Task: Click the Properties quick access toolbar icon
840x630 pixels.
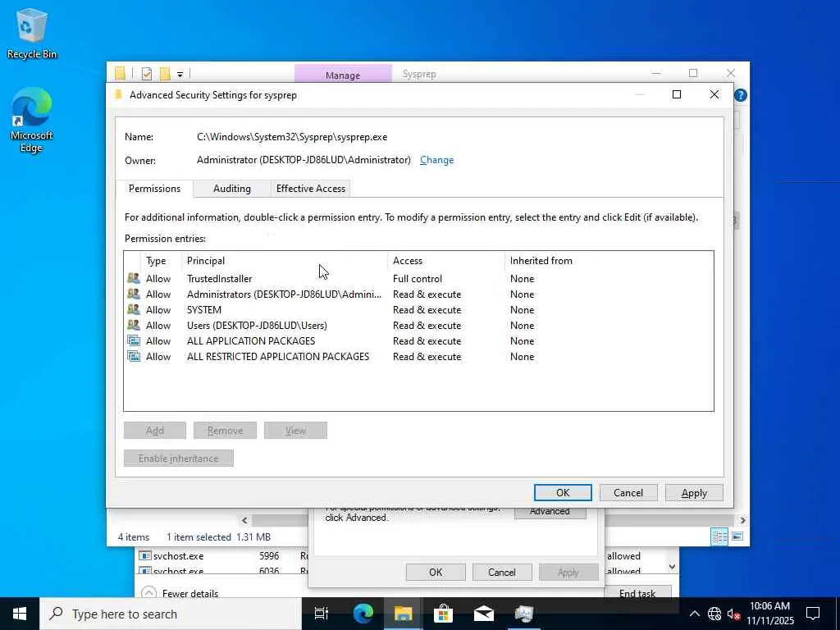Action: (147, 73)
